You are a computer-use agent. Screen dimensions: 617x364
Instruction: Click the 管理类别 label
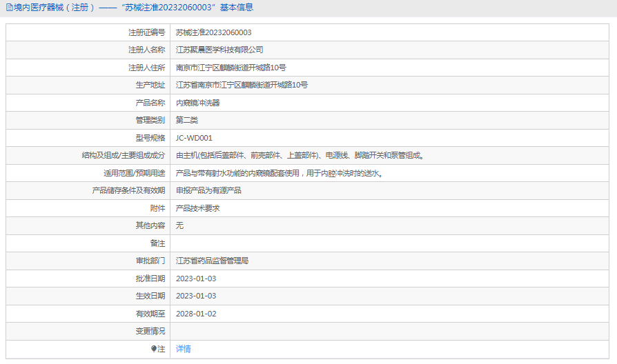pos(150,120)
